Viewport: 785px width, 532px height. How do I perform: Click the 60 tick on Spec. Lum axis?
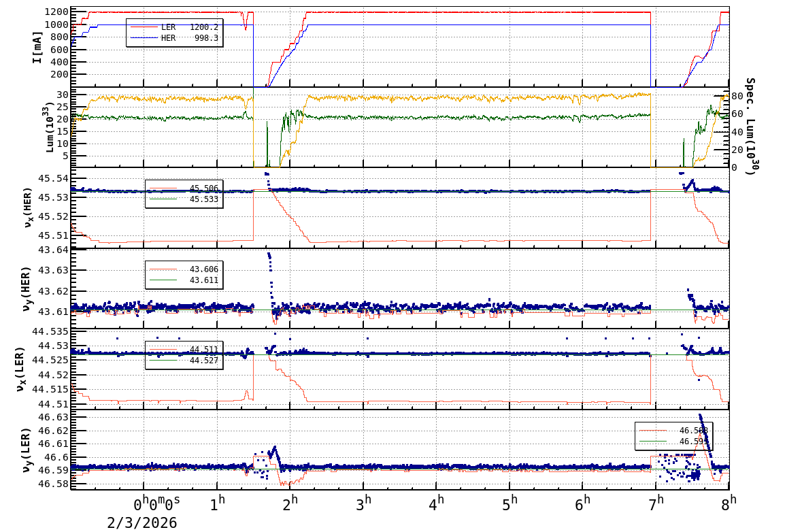737,114
